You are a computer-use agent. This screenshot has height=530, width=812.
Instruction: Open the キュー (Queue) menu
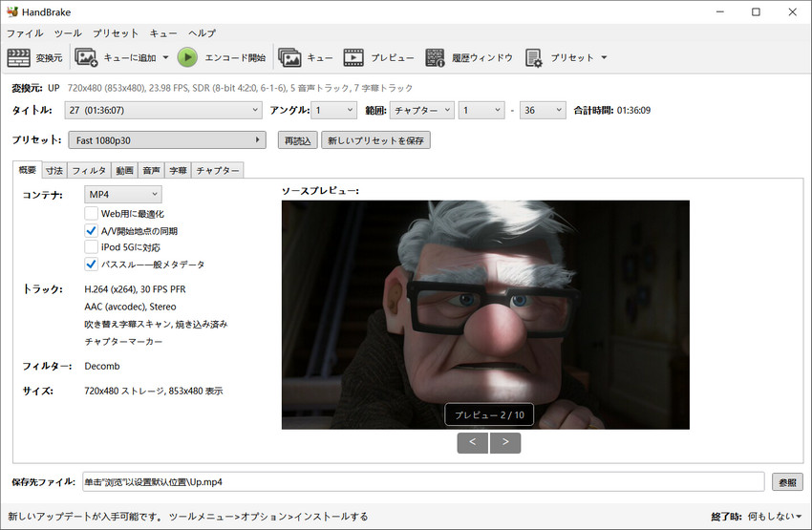[163, 33]
